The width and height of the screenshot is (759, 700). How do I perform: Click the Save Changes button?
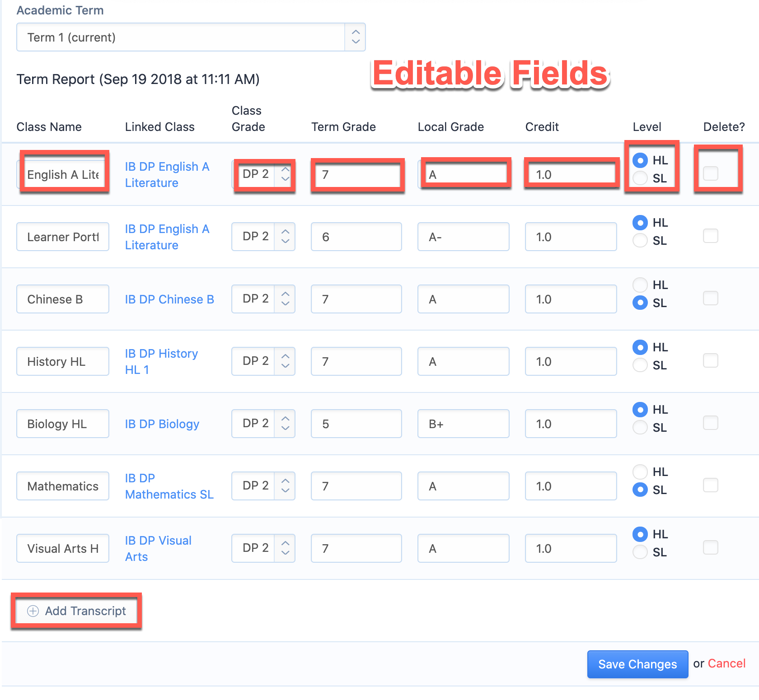(x=637, y=664)
